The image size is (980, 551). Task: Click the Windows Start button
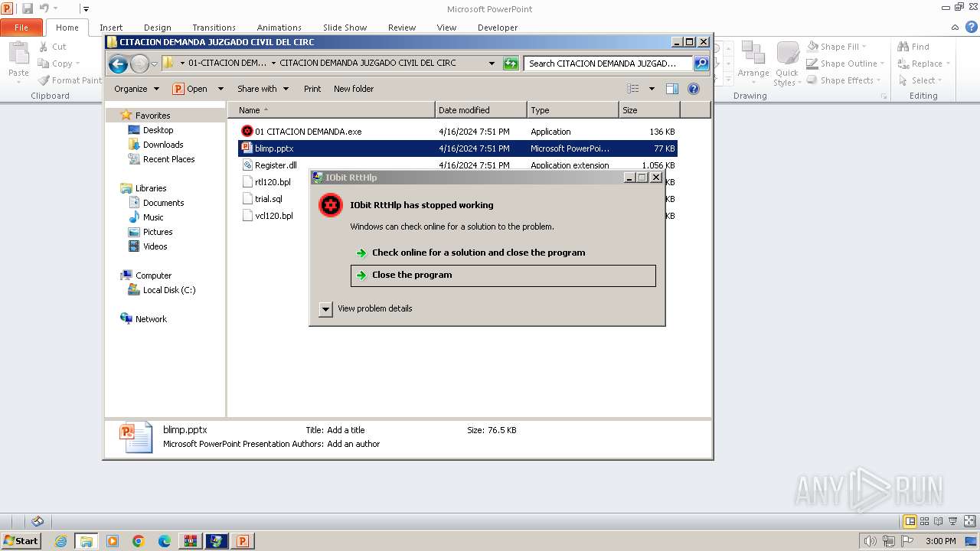(x=21, y=541)
